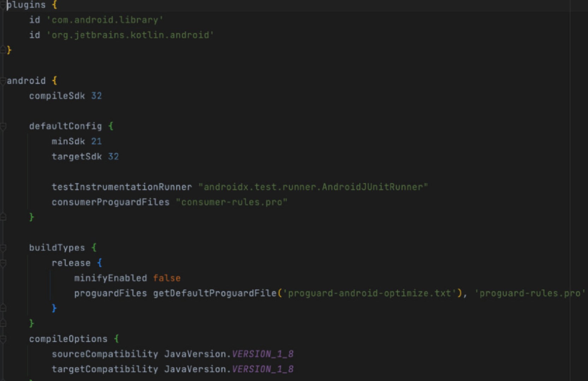Collapse the defaultConfig block fold marker

click(x=3, y=126)
